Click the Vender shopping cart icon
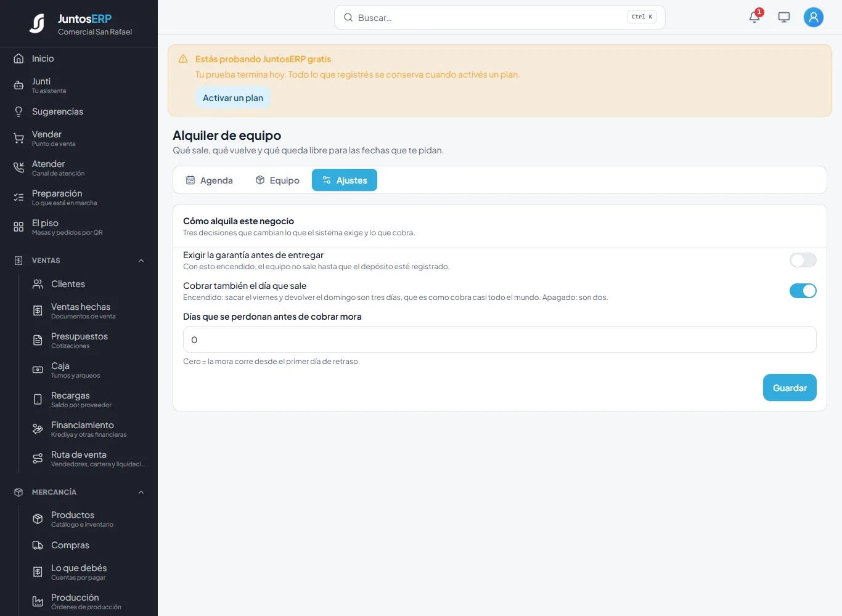This screenshot has height=616, width=842. pyautogui.click(x=18, y=139)
